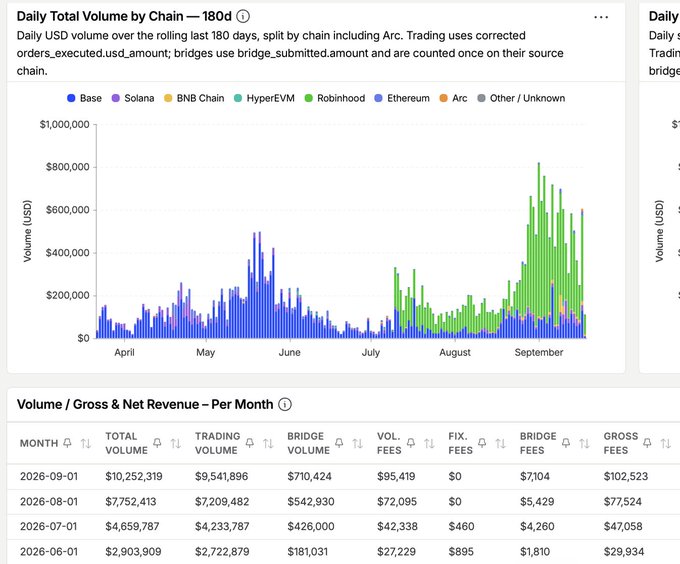Viewport: 680px width, 564px height.
Task: Open the chart card's three-dot options menu
Action: click(601, 17)
